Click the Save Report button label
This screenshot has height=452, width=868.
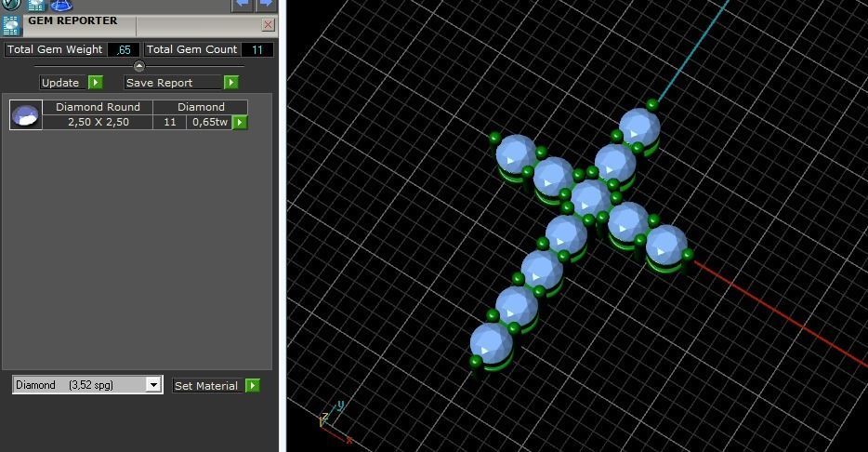pos(173,83)
